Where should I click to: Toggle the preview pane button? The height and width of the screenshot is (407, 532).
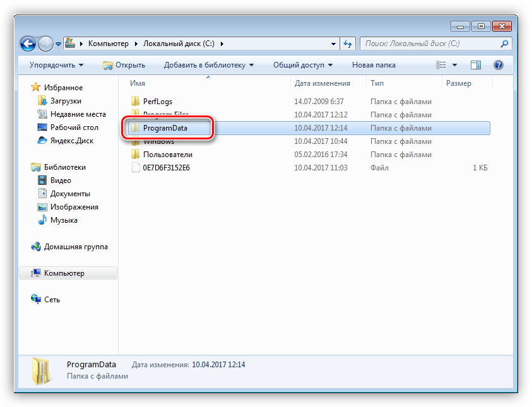[476, 65]
